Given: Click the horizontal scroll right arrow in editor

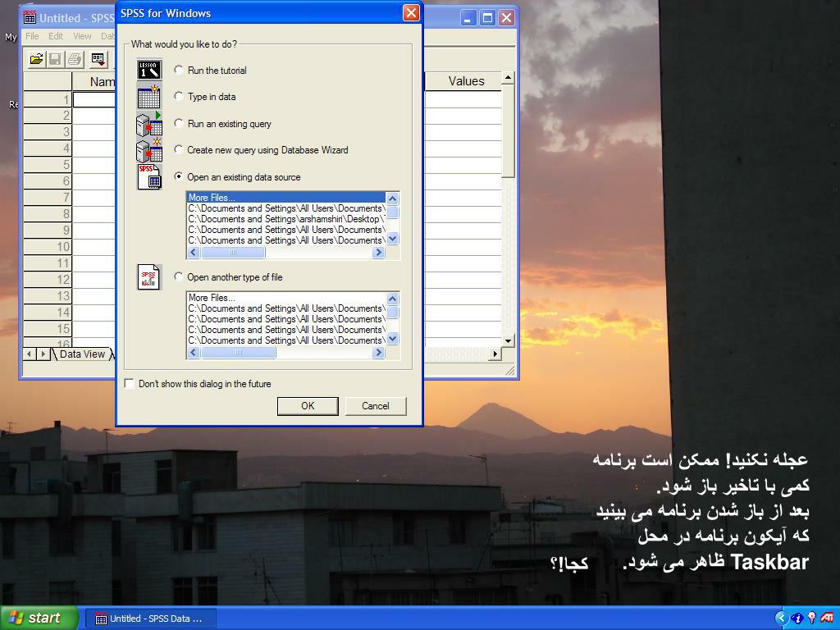Looking at the screenshot, I should coord(495,354).
